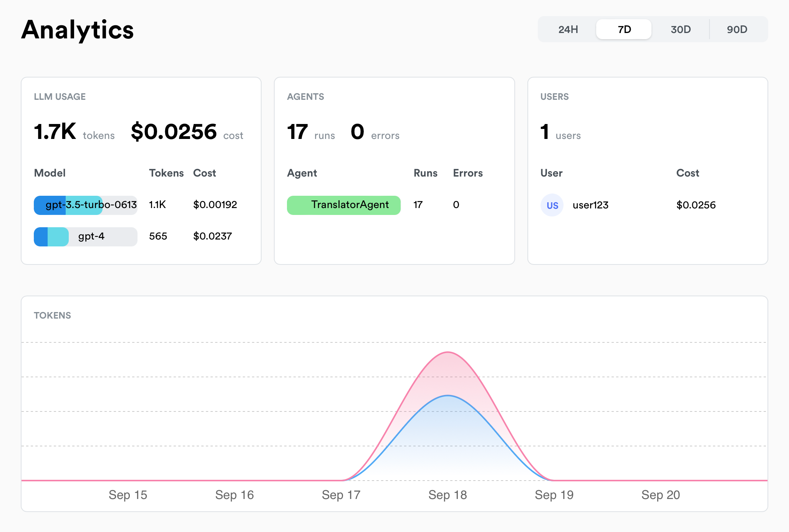Expand the USERS card header
Viewport: 789px width, 532px height.
(x=554, y=97)
